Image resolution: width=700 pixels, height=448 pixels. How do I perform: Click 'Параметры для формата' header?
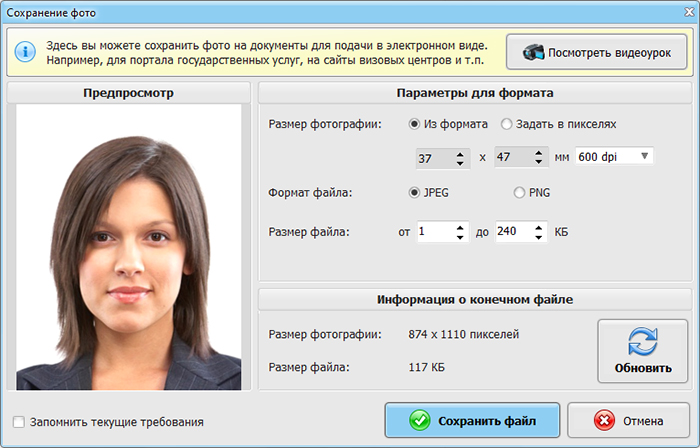475,93
